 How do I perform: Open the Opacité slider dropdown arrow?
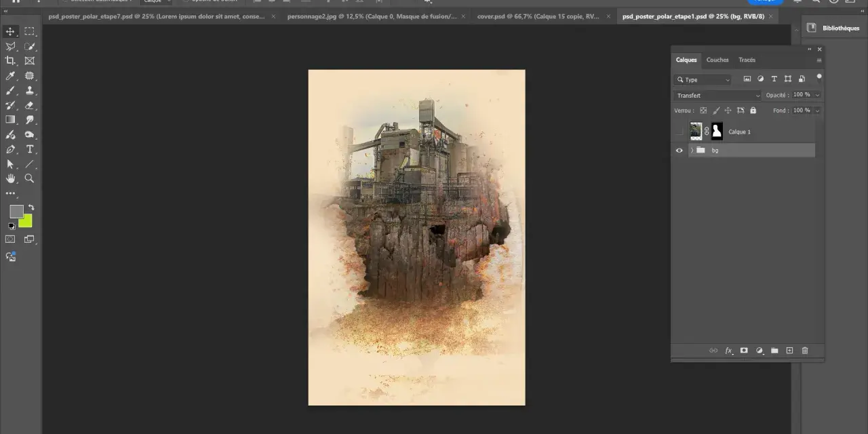(x=818, y=96)
